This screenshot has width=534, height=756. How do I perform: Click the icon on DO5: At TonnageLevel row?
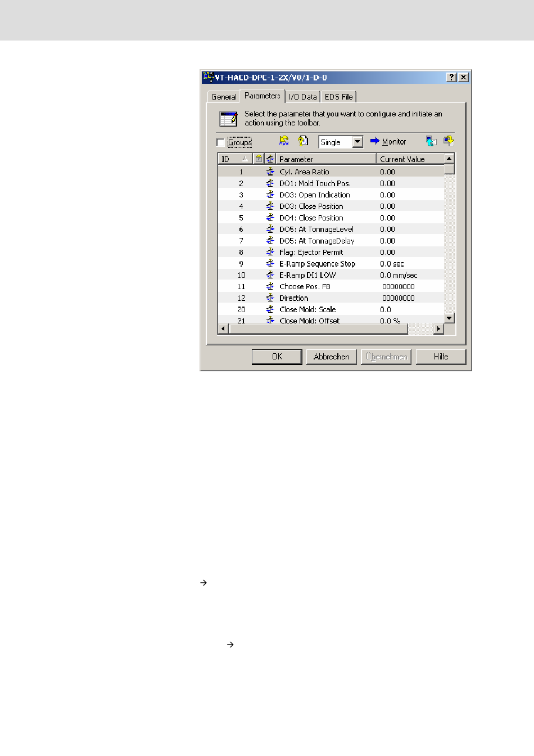[270, 229]
